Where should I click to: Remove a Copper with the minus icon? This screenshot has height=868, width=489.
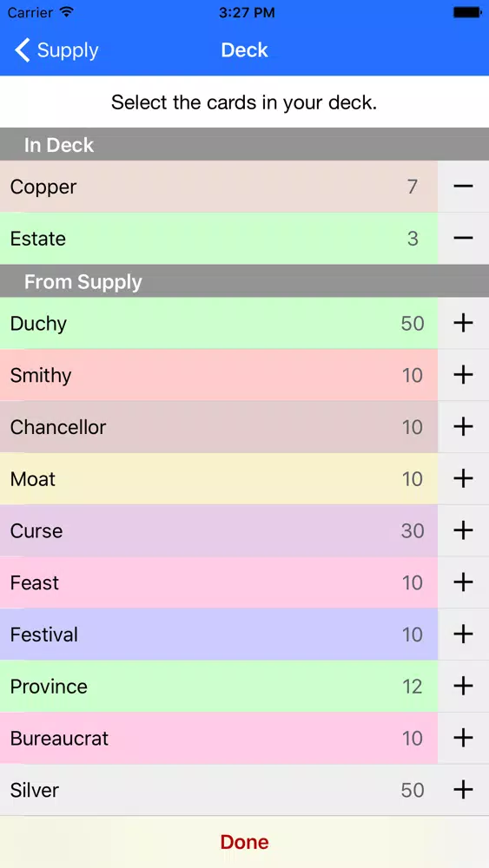(x=463, y=187)
